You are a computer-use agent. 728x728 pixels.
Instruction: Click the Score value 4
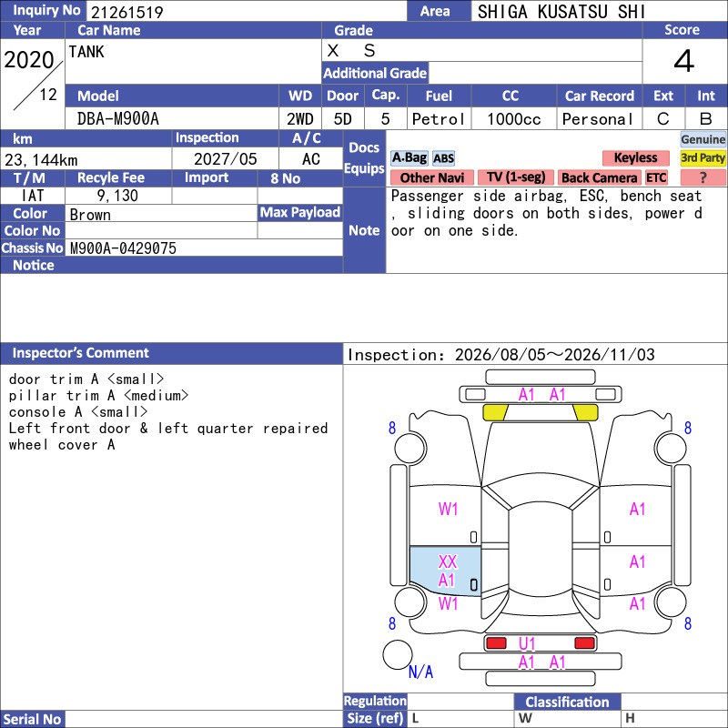pyautogui.click(x=684, y=61)
